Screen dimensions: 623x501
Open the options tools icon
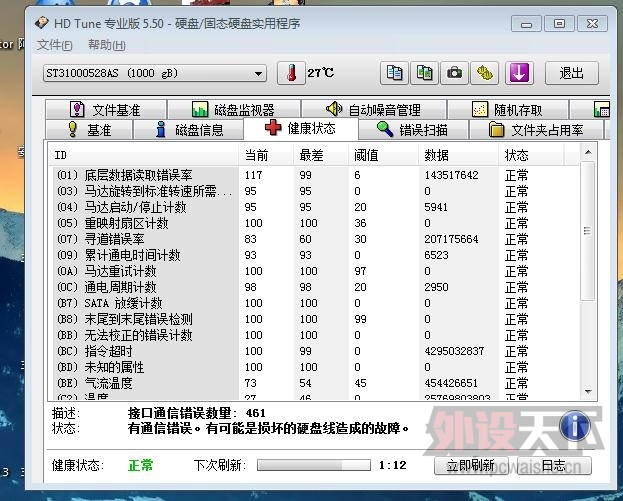click(x=485, y=73)
